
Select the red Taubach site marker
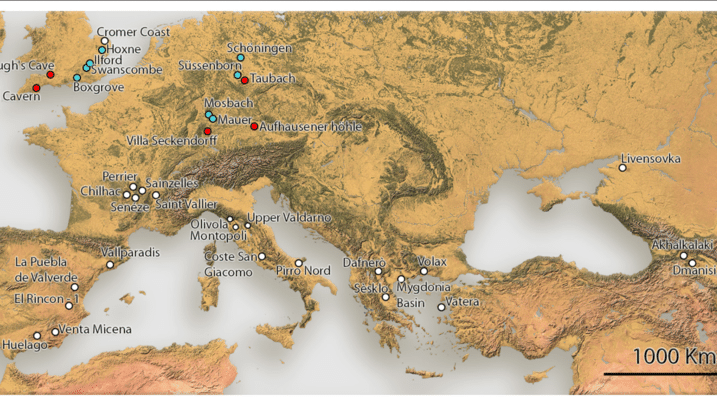tap(245, 80)
